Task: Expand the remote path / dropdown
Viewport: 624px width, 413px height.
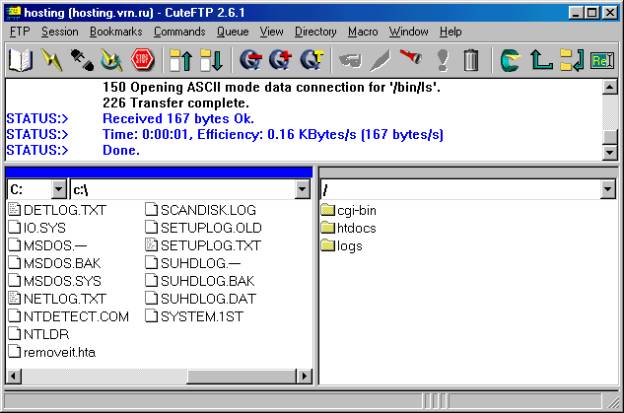Action: click(x=608, y=189)
